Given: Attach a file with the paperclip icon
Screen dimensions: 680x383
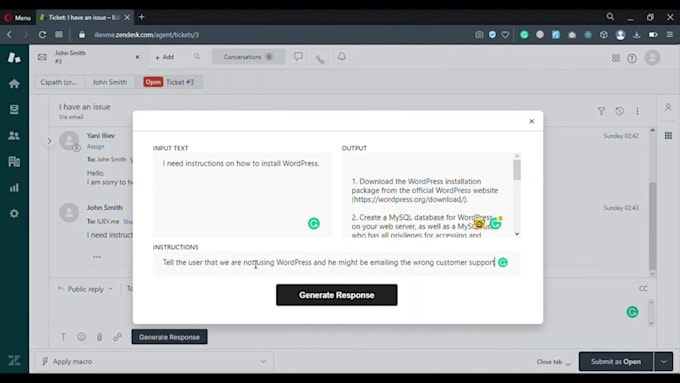Looking at the screenshot, I should (x=99, y=337).
